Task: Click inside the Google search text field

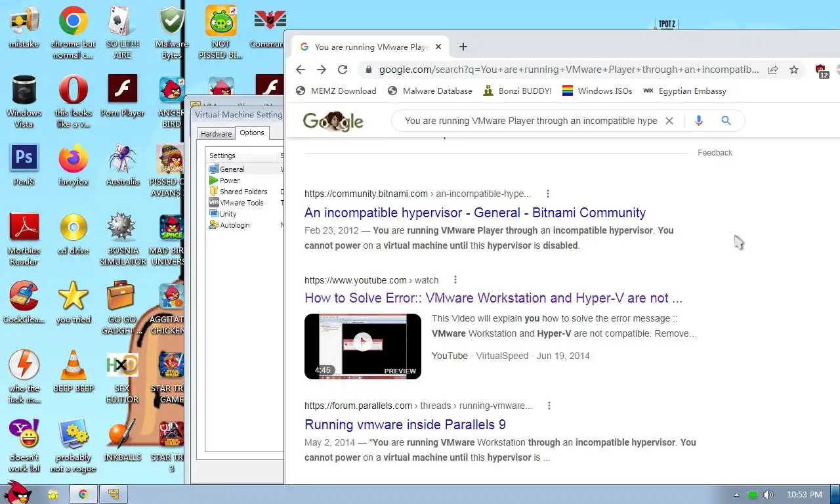Action: [530, 121]
